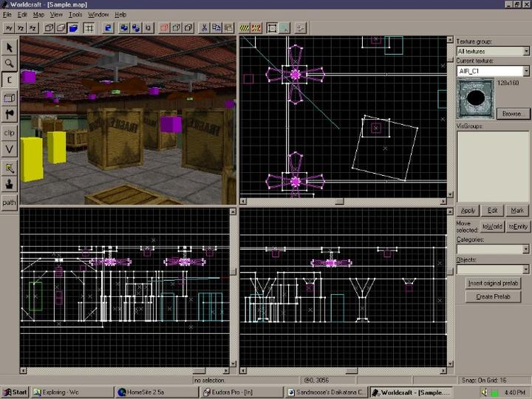
Task: Click the Browse... texture button
Action: pyautogui.click(x=512, y=114)
